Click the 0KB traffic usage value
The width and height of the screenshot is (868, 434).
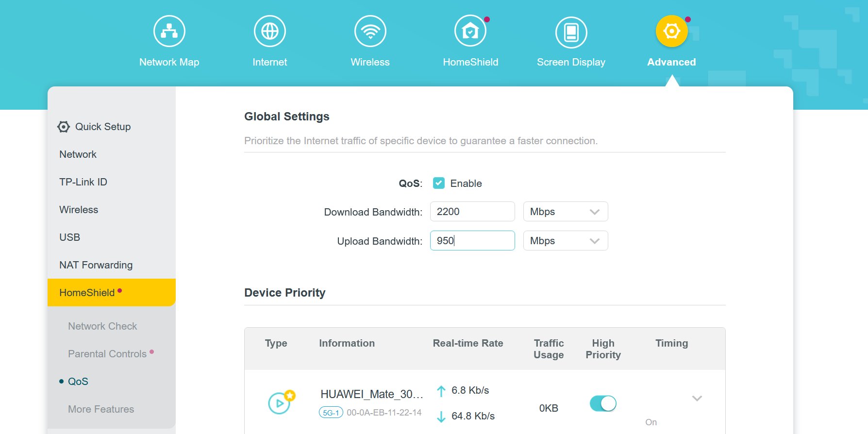tap(549, 408)
